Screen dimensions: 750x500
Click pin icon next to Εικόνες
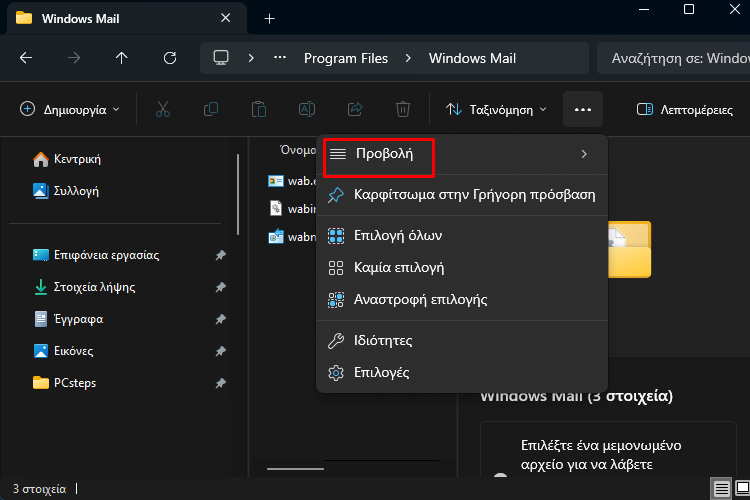[221, 351]
